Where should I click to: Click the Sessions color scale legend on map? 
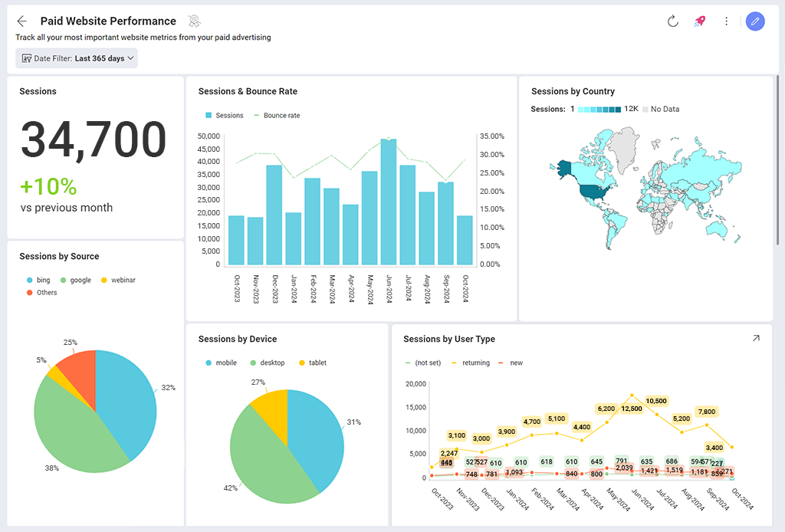(x=599, y=109)
